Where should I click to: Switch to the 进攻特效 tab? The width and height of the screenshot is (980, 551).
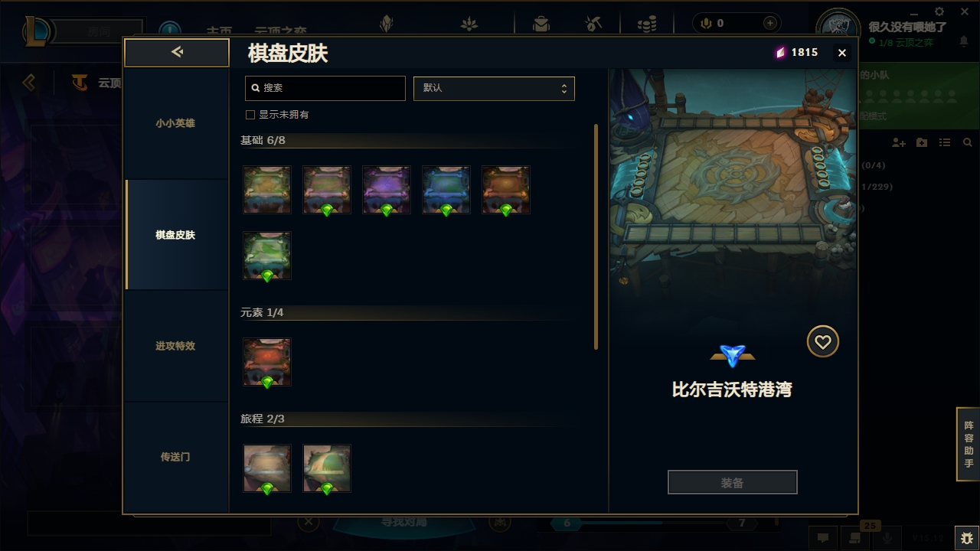coord(176,346)
